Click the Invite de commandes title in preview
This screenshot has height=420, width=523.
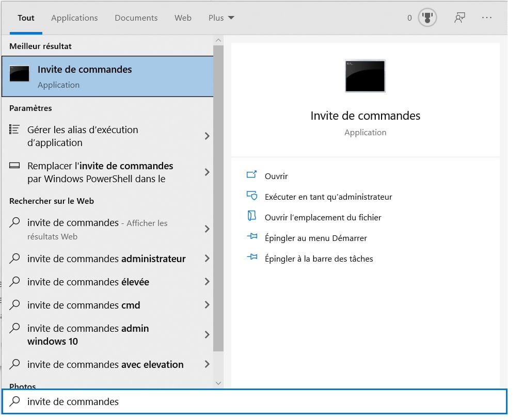(x=365, y=116)
